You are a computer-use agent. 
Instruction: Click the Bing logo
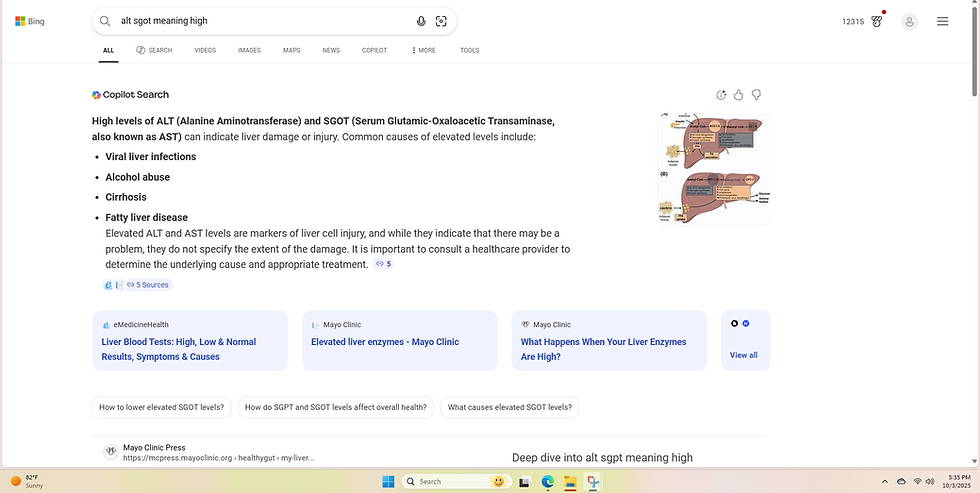29,21
